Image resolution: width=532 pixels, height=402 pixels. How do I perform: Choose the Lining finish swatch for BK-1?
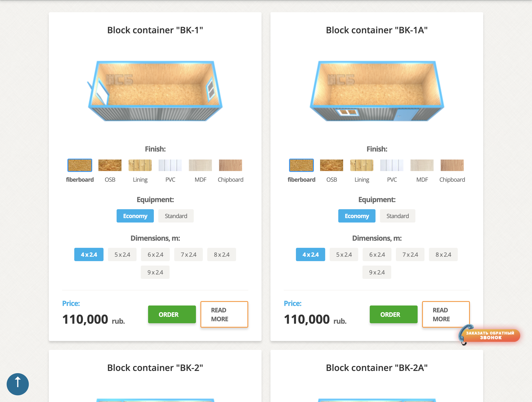coord(140,165)
